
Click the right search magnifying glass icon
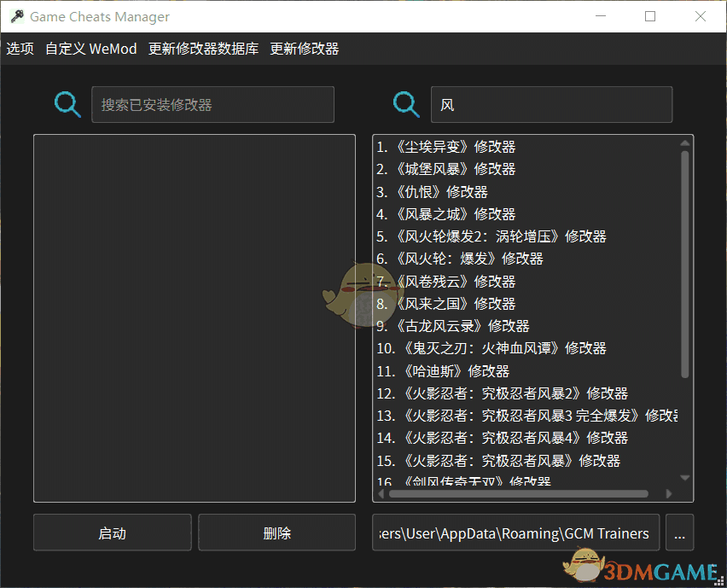pyautogui.click(x=406, y=104)
